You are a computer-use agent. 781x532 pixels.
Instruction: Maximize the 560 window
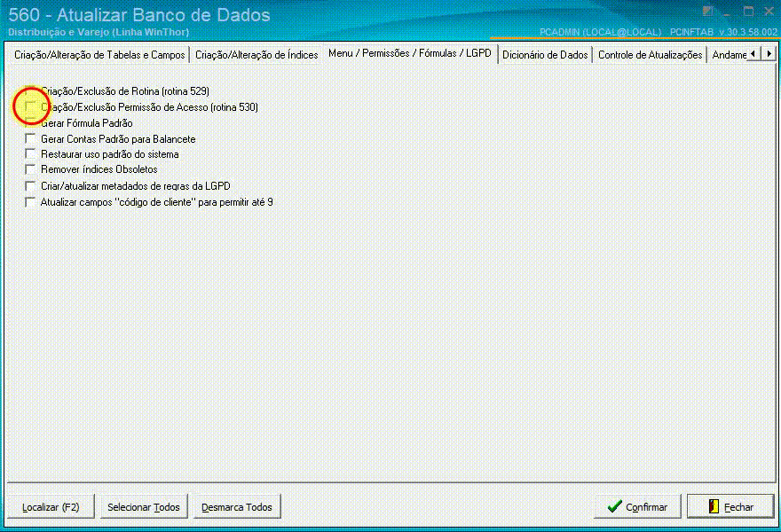pos(748,12)
